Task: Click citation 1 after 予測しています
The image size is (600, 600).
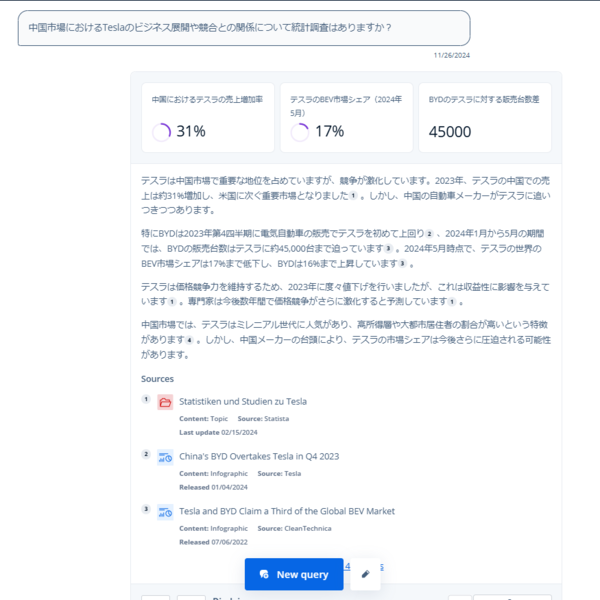Action: 452,302
